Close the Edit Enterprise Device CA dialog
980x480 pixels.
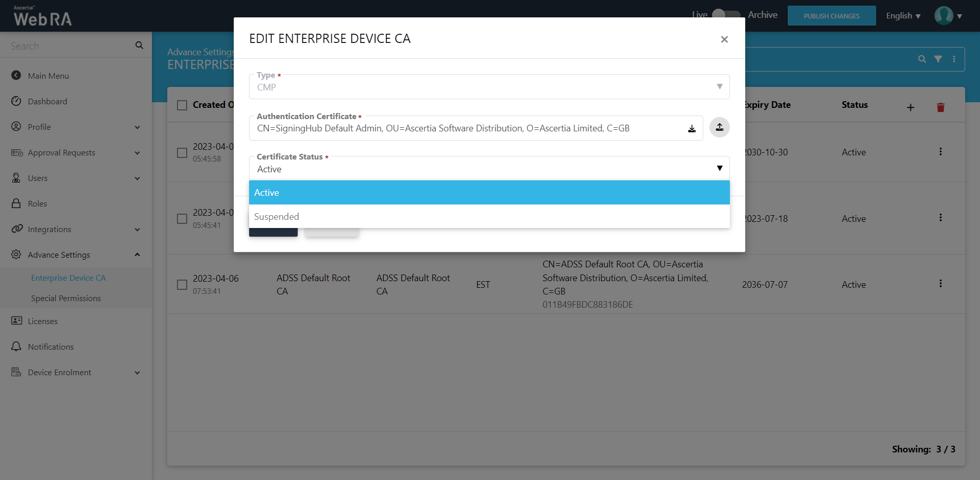[x=724, y=39]
